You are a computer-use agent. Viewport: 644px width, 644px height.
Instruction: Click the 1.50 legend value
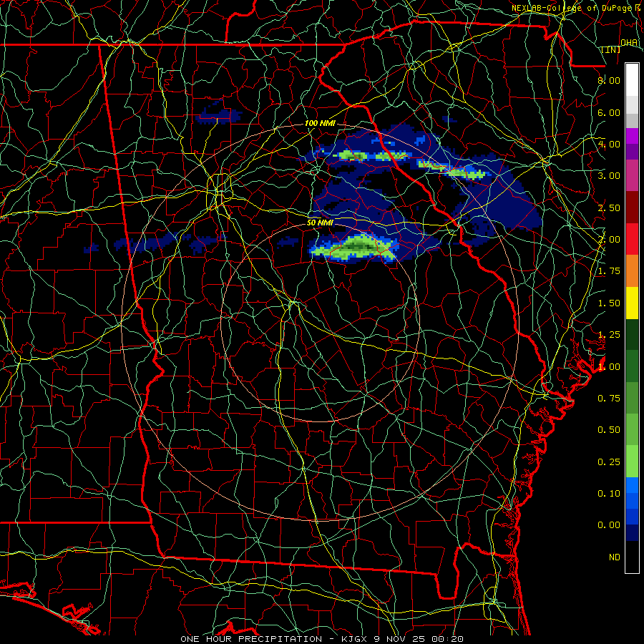609,303
